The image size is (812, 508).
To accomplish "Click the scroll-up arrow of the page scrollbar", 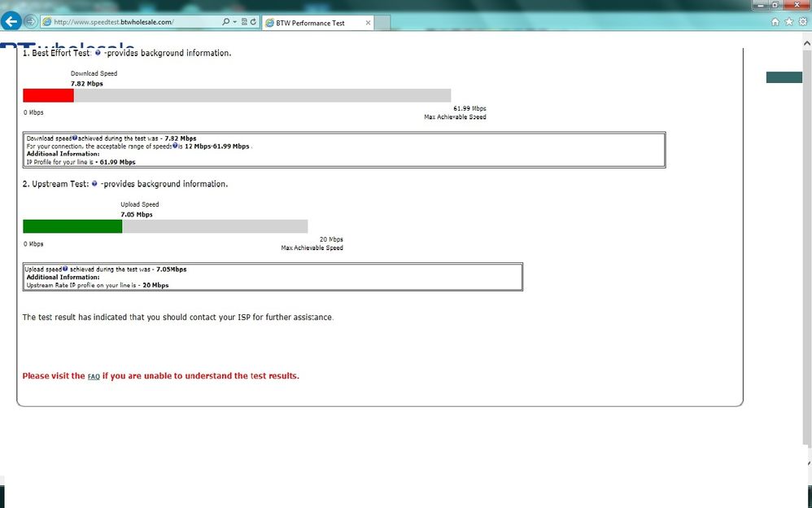I will 807,44.
